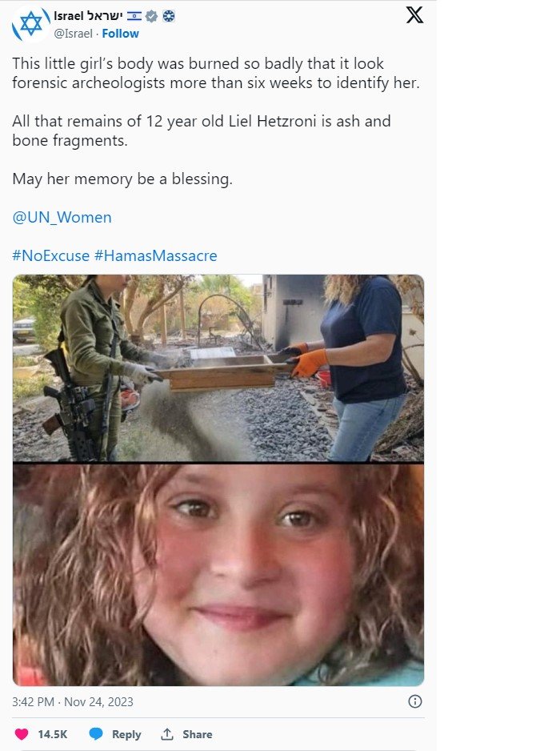Viewport: 560px width, 751px height.
Task: Open the 3:42 PM Nov 24, 2023 timestamp
Action: coord(73,701)
